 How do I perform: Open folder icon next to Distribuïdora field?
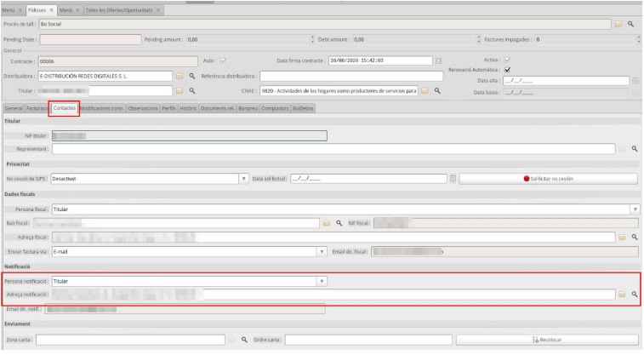(x=180, y=76)
